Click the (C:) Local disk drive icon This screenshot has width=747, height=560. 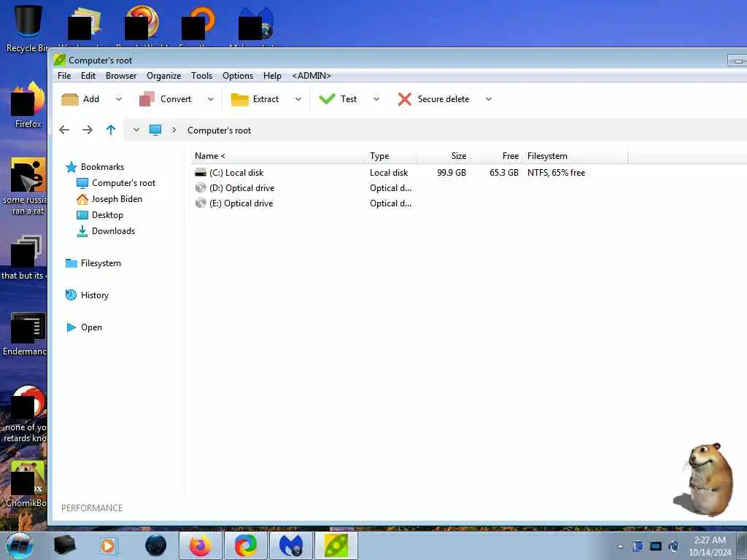(x=201, y=172)
